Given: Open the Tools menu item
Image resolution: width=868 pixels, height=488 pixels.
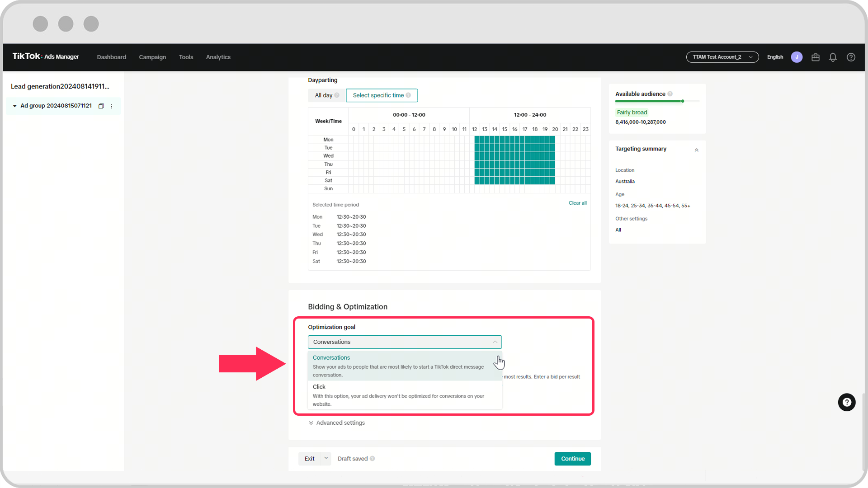Looking at the screenshot, I should (x=185, y=56).
